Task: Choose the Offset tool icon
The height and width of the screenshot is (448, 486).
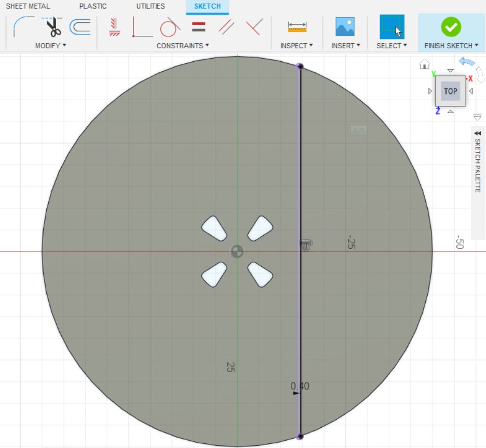Action: click(x=80, y=26)
